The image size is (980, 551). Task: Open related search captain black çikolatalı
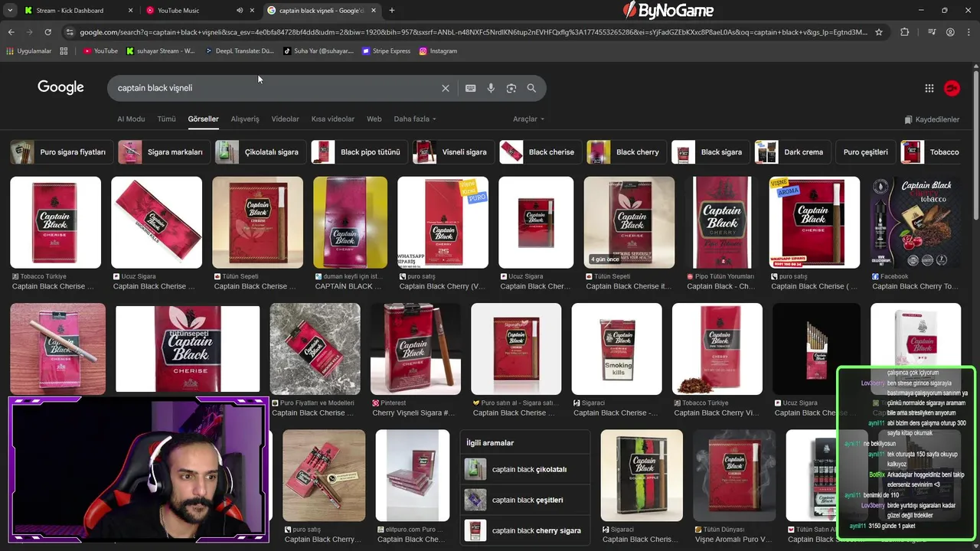coord(525,469)
